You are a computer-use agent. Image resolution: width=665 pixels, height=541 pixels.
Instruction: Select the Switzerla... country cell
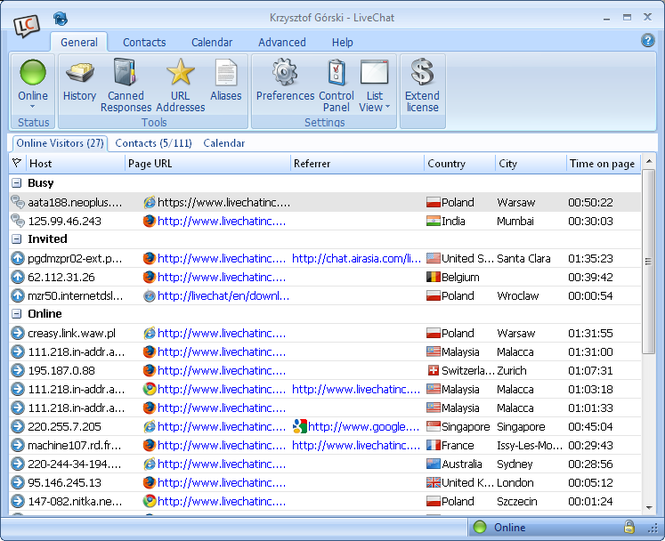click(461, 370)
